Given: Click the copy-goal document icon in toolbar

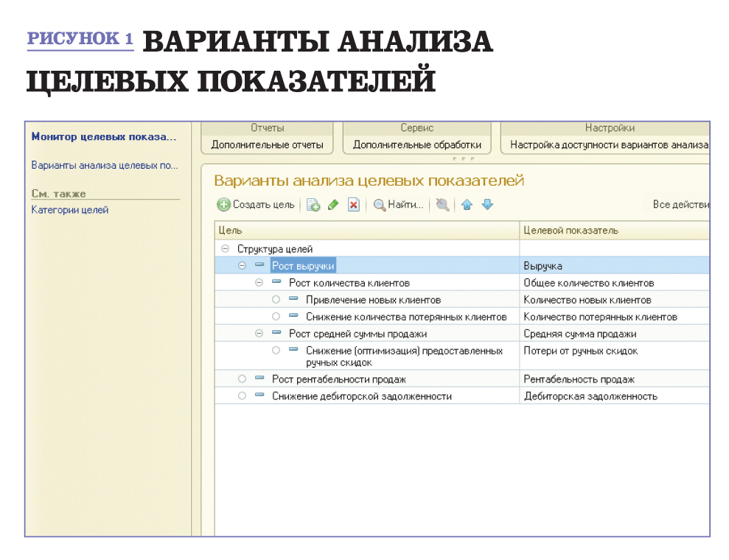Looking at the screenshot, I should click(313, 205).
